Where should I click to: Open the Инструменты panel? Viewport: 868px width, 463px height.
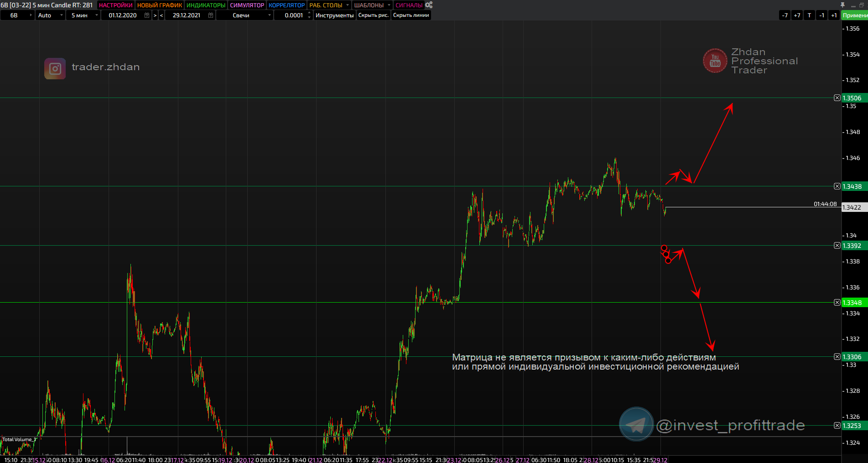334,15
